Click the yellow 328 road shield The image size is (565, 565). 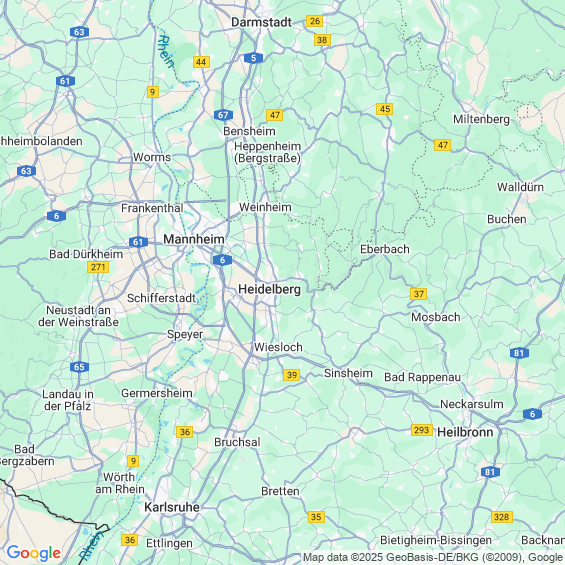coord(502,517)
